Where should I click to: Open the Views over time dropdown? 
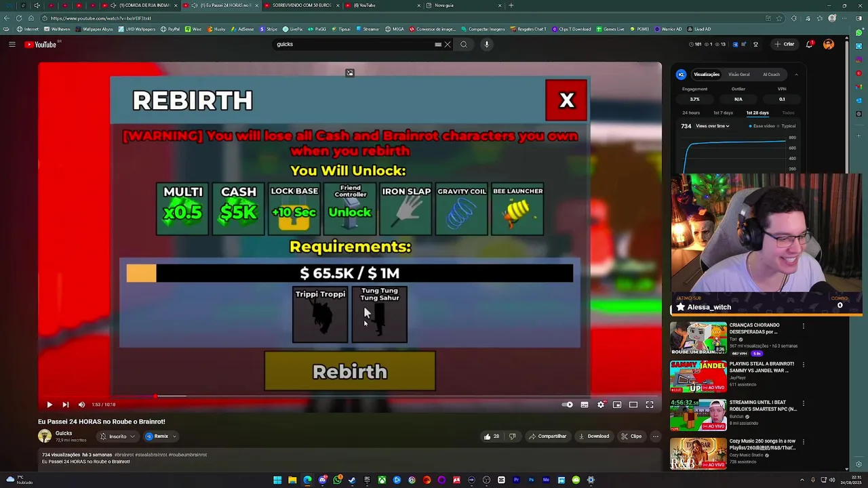713,126
